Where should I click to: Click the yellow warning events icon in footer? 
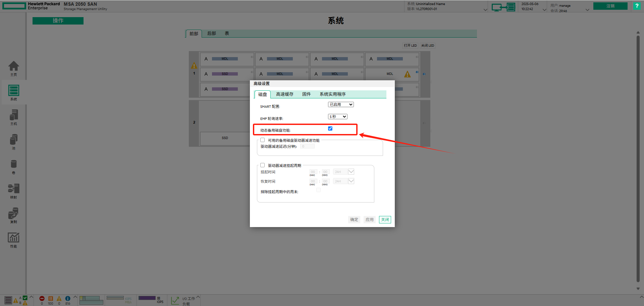pos(59,299)
